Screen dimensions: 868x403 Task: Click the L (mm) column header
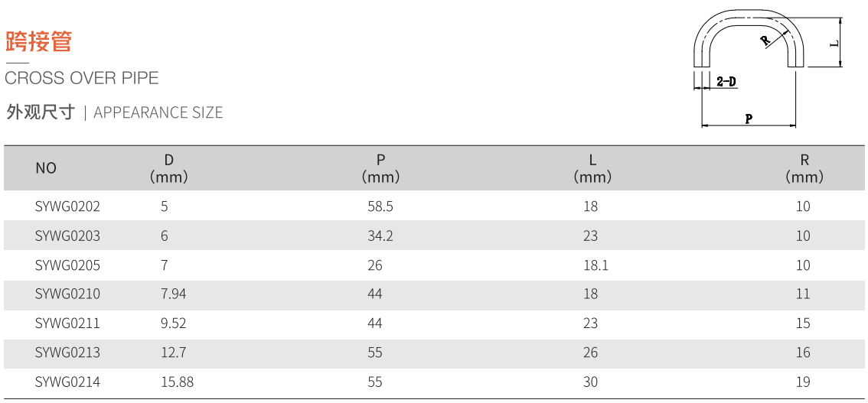point(593,168)
